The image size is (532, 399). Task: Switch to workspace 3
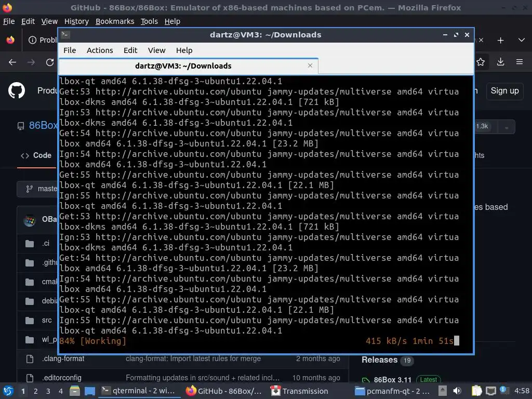coord(48,391)
